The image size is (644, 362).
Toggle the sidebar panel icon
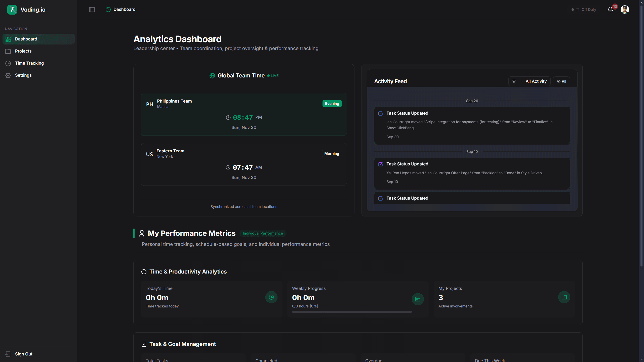point(92,10)
